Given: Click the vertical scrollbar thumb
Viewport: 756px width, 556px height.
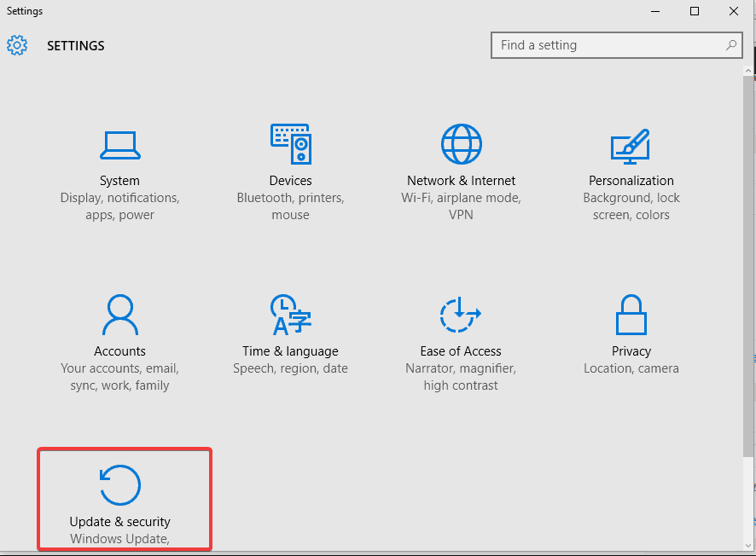Looking at the screenshot, I should [x=748, y=266].
